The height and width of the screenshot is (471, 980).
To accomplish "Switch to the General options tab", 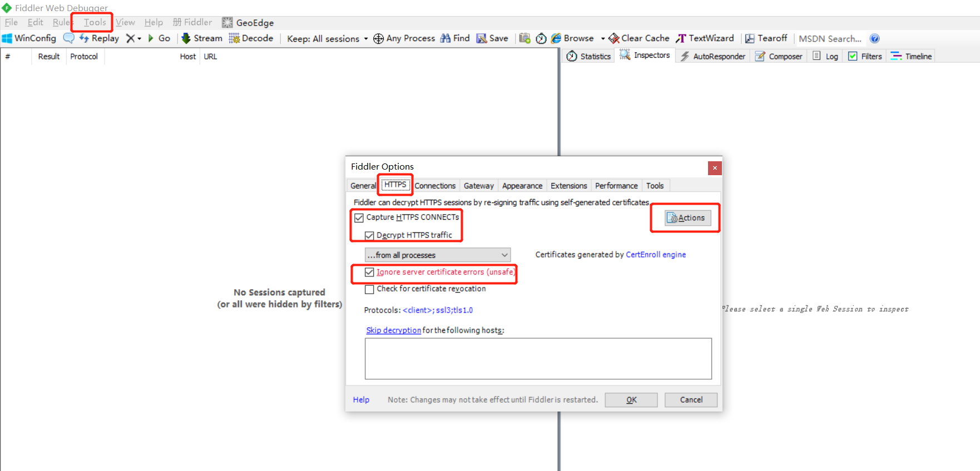I will coord(363,186).
